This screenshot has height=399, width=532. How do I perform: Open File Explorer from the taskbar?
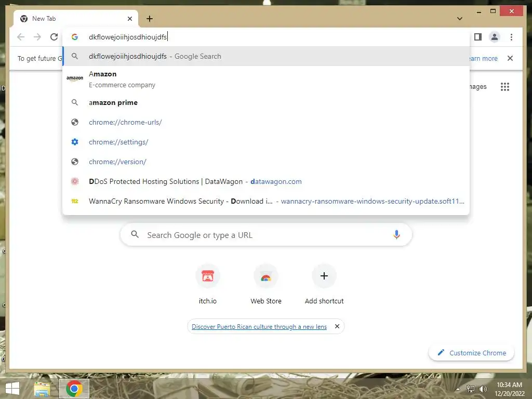click(42, 389)
